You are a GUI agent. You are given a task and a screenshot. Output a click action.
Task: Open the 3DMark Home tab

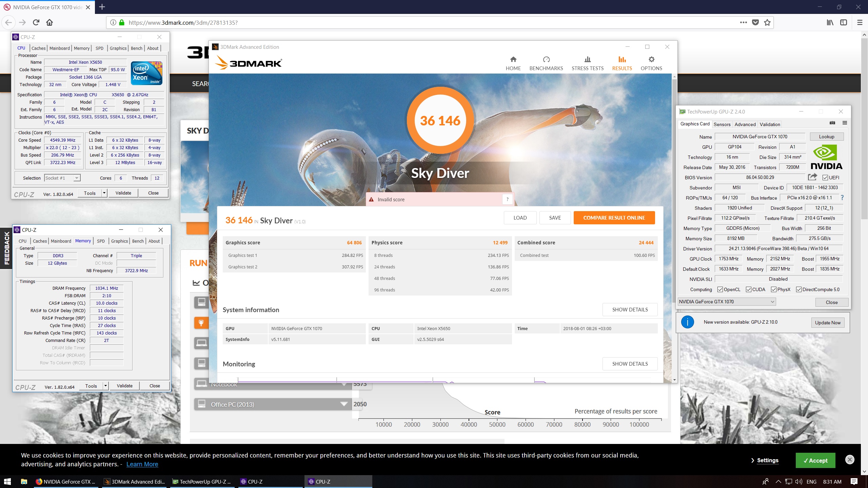(513, 63)
